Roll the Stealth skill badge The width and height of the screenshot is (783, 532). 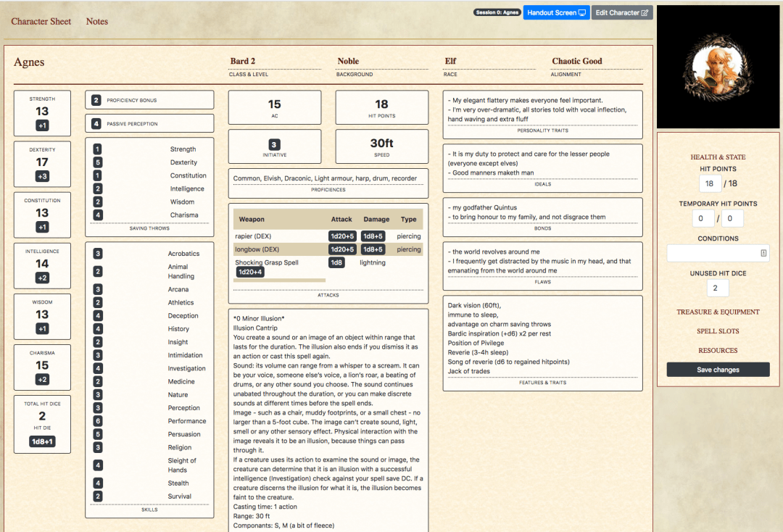(98, 483)
